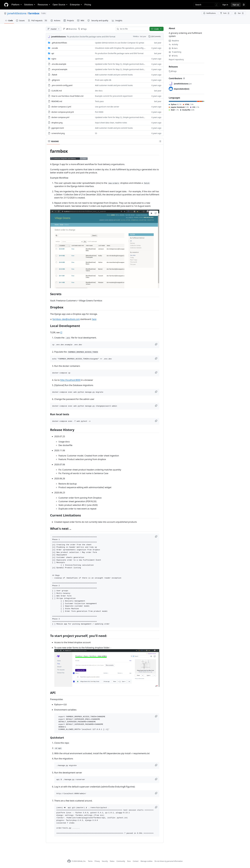Open the README outline icon
Screen dimensions: 250x868
pyautogui.click(x=160, y=141)
